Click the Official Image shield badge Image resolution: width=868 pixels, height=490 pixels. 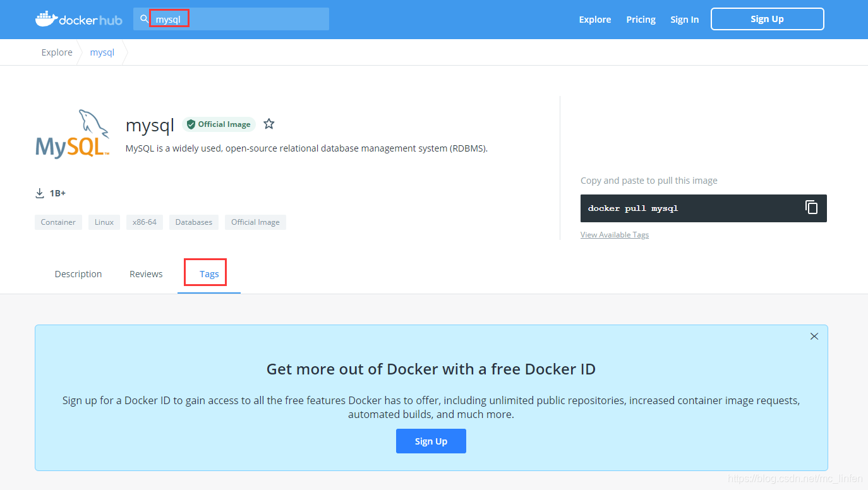point(219,124)
